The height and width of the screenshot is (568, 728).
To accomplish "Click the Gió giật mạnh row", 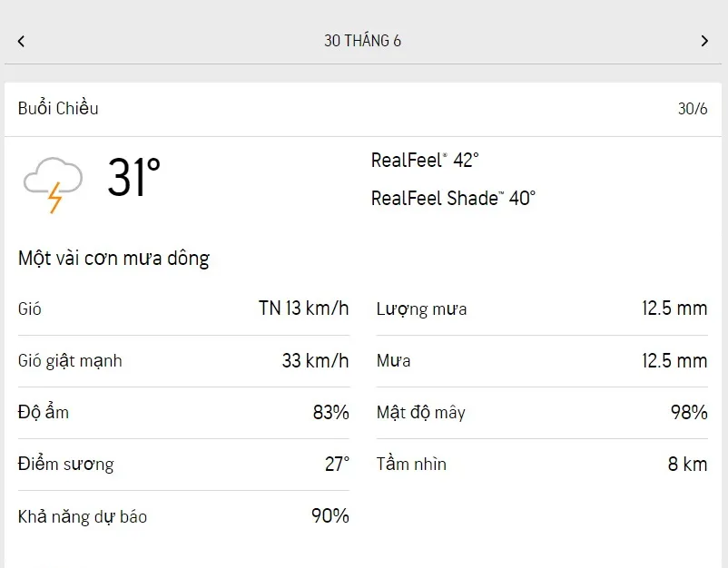I will tap(183, 360).
